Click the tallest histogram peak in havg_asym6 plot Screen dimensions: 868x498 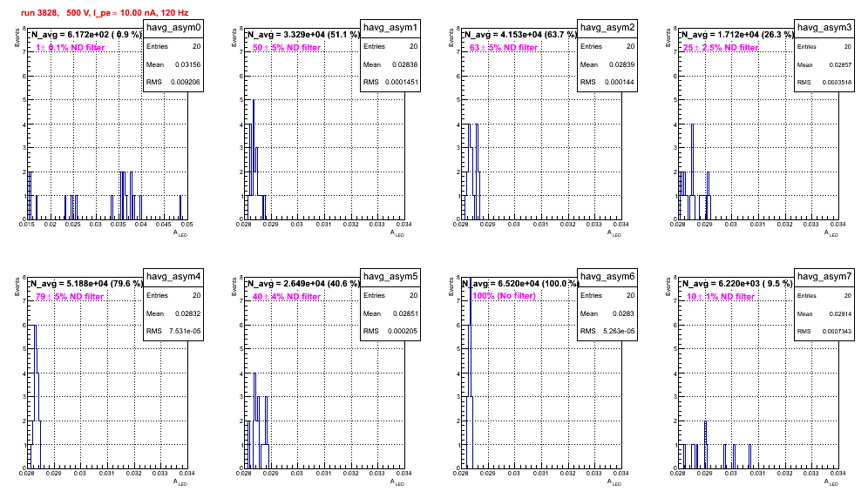pos(471,371)
